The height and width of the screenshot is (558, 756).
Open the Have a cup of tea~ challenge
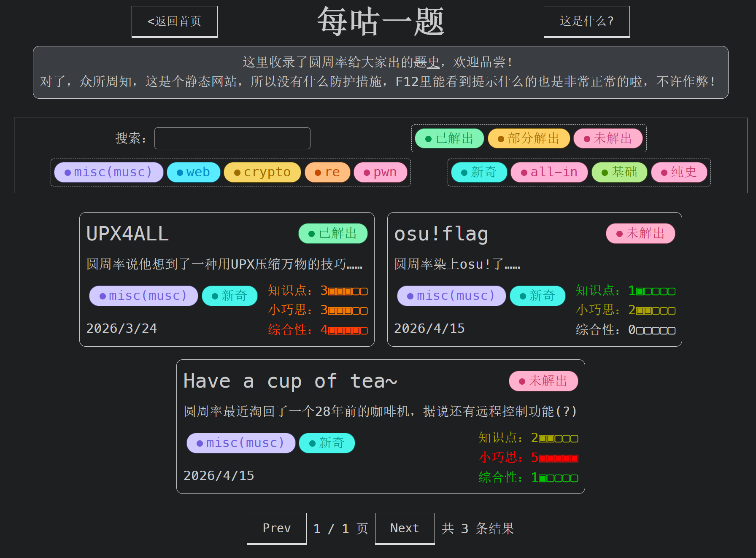tap(290, 381)
